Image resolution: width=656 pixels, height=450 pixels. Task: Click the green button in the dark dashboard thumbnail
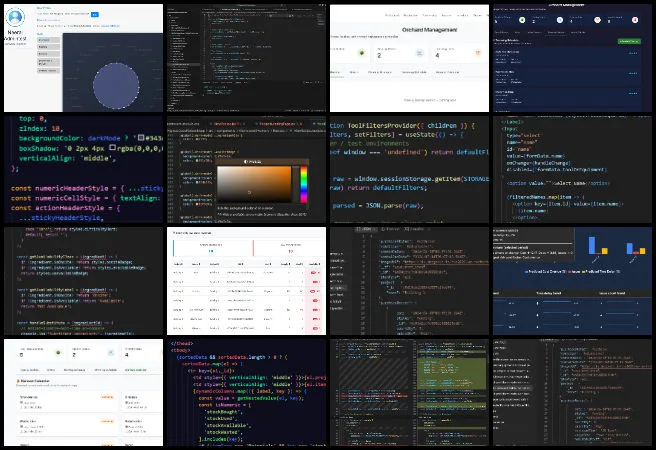(629, 41)
